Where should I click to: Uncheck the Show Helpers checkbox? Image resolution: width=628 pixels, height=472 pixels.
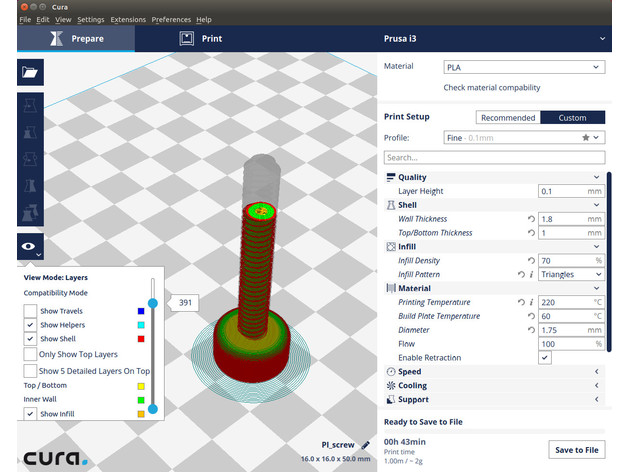point(30,325)
